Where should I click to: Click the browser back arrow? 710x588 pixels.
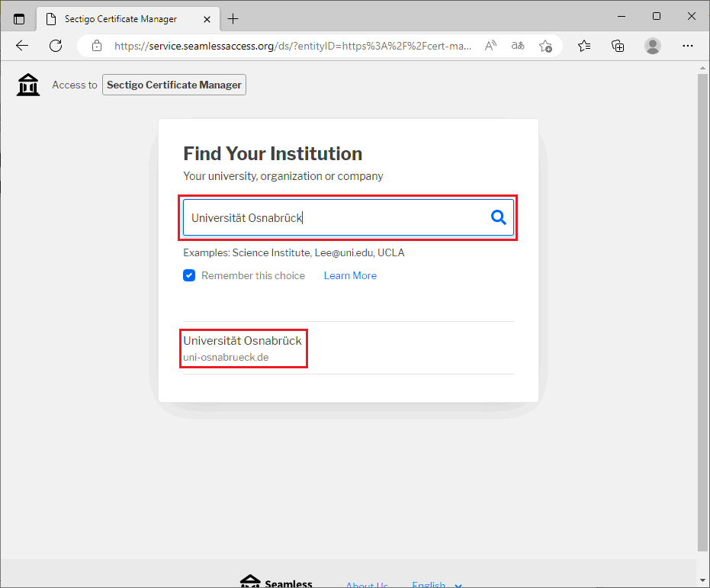[x=22, y=46]
